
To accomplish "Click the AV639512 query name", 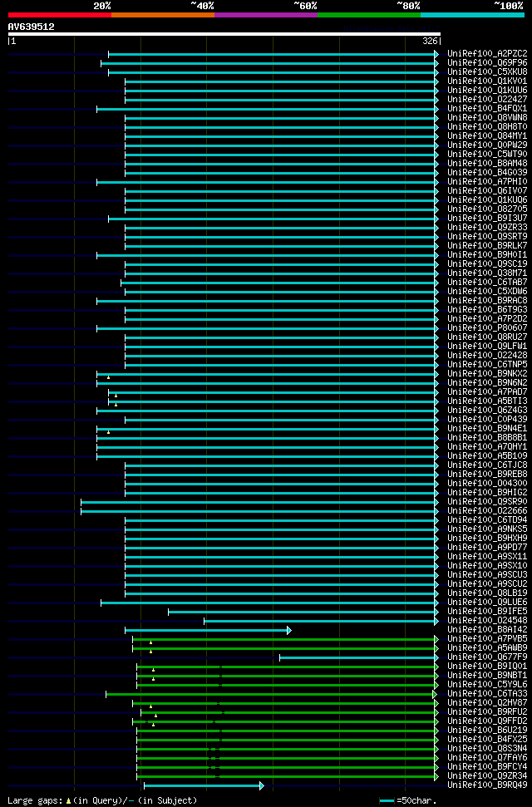I will click(x=31, y=27).
